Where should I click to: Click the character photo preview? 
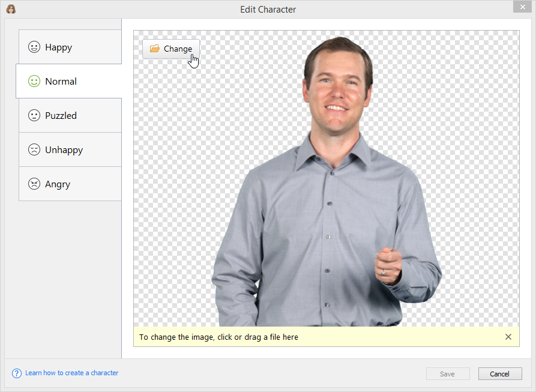(327, 192)
